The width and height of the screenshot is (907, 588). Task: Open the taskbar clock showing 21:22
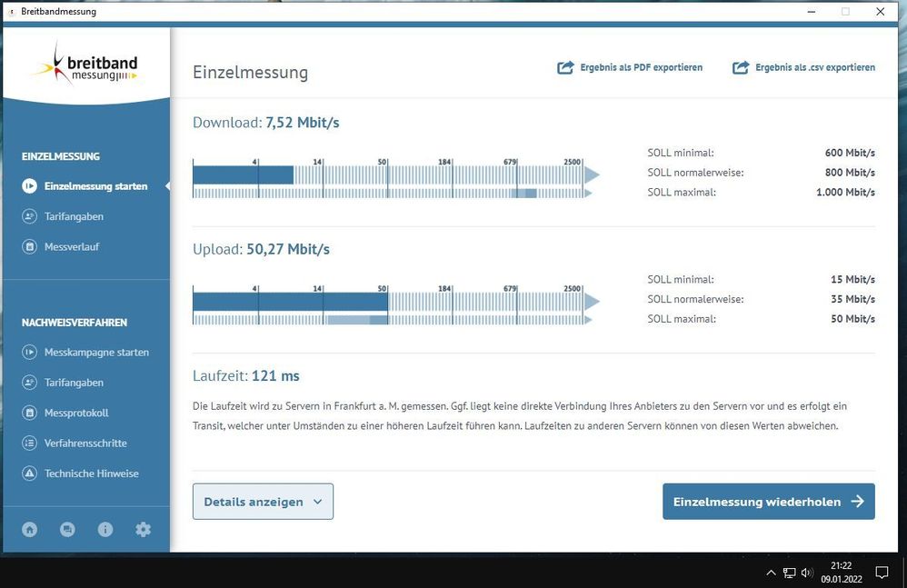(842, 573)
